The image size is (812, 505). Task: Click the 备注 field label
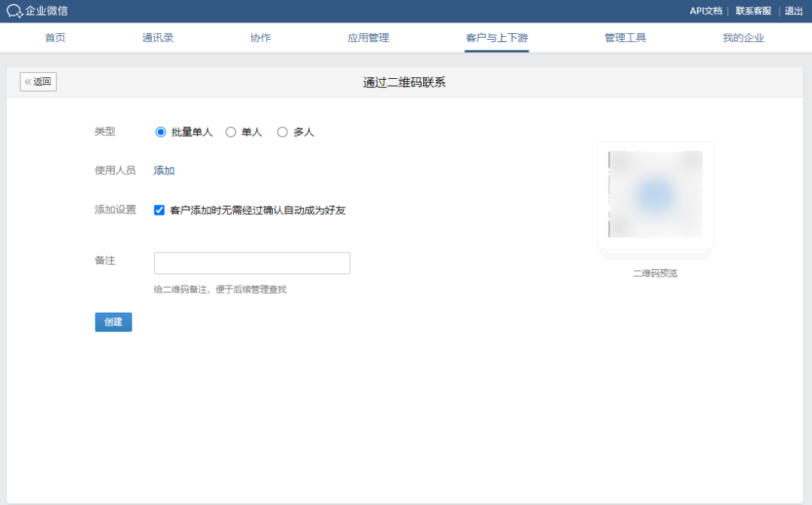pyautogui.click(x=105, y=260)
